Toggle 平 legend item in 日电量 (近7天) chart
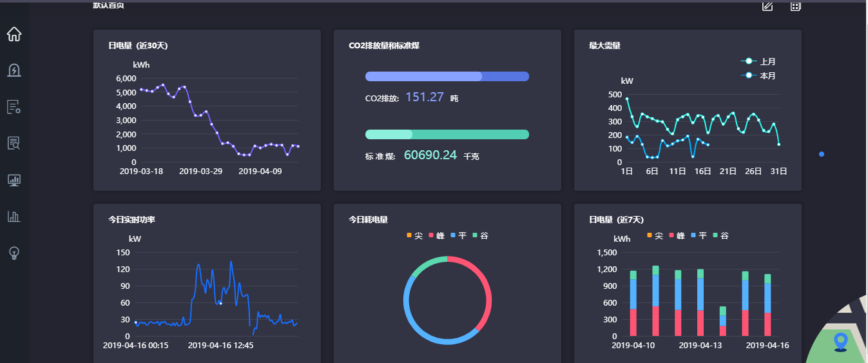This screenshot has width=868, height=363. tap(699, 236)
